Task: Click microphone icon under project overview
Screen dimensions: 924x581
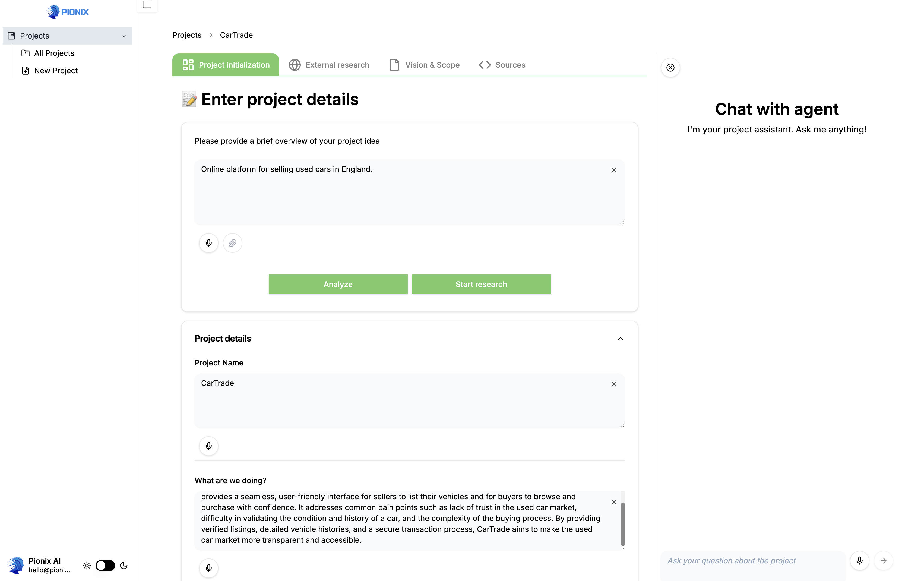Action: [x=208, y=243]
